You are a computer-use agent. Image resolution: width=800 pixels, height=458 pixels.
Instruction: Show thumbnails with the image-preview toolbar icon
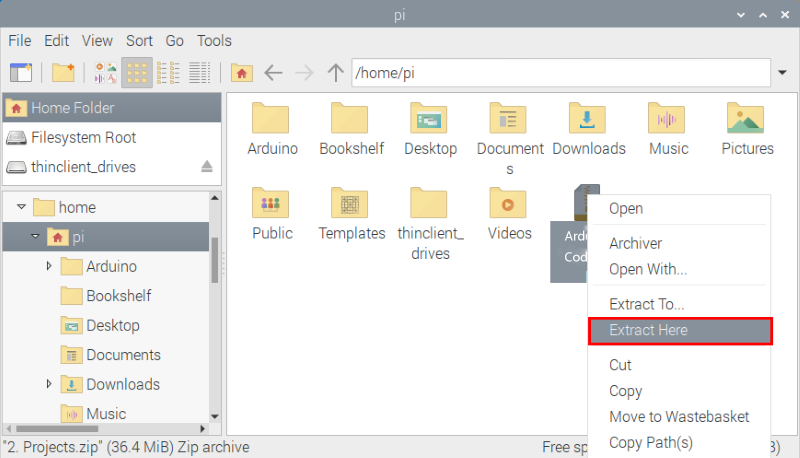coord(105,73)
